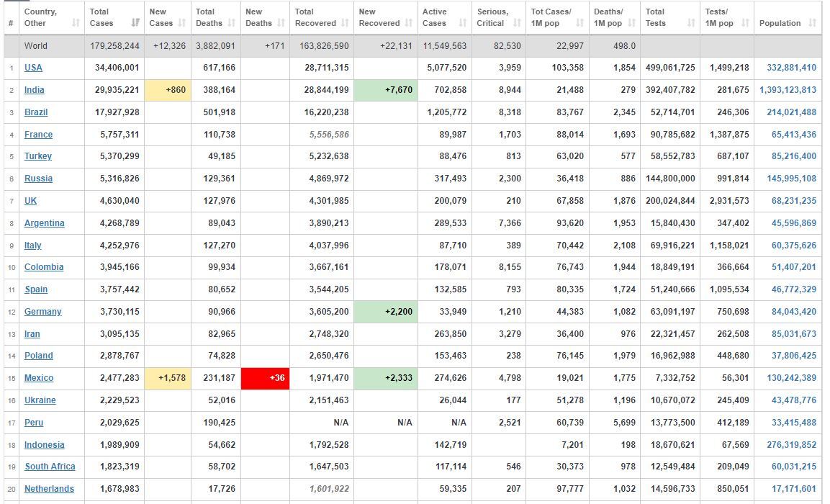Select Russia total tests 144,800,000
830x504 pixels.
670,178
